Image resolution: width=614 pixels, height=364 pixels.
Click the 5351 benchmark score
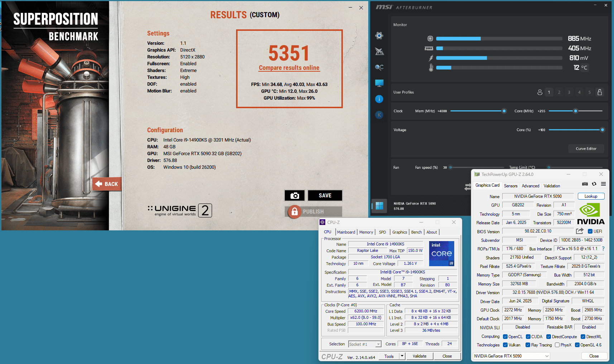[x=289, y=53]
